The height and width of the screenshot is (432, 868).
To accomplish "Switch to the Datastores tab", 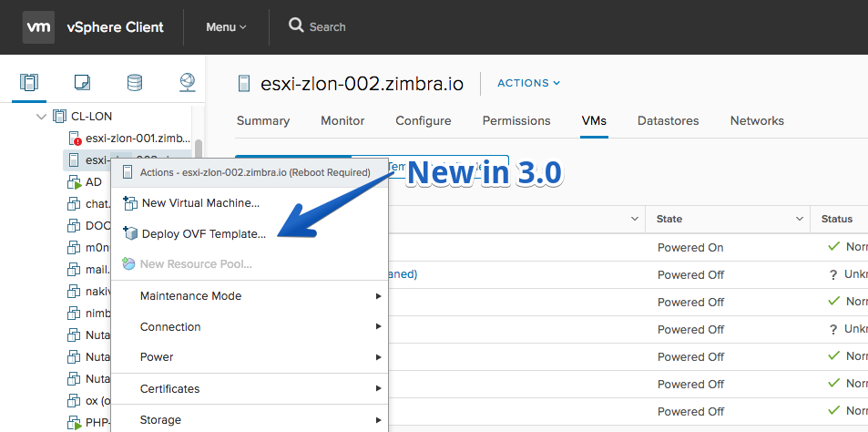I will coord(669,120).
